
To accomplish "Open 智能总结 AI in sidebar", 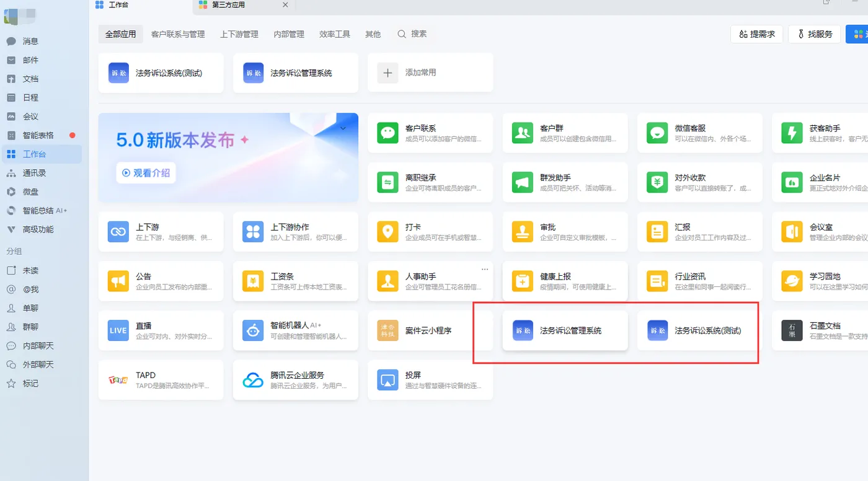I will click(x=41, y=211).
